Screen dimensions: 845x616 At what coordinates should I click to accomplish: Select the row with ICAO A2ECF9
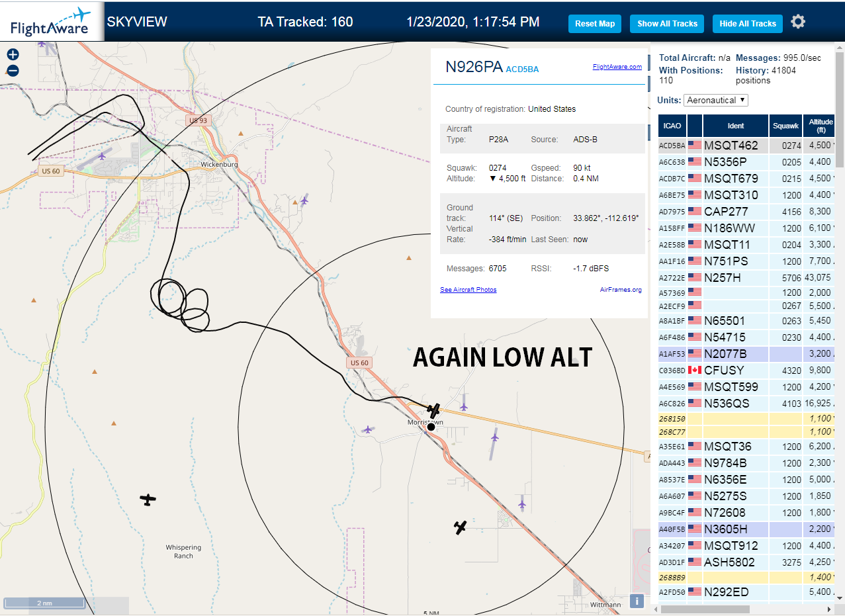(x=746, y=306)
